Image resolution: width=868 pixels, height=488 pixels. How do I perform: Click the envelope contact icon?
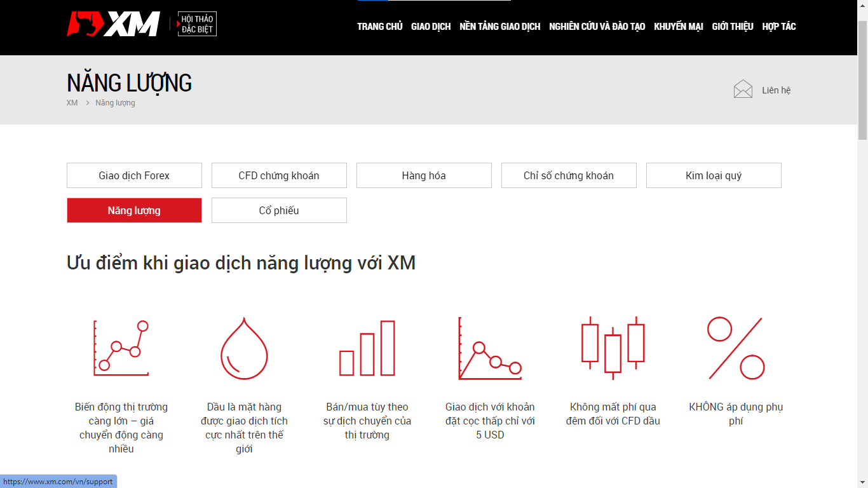click(743, 89)
